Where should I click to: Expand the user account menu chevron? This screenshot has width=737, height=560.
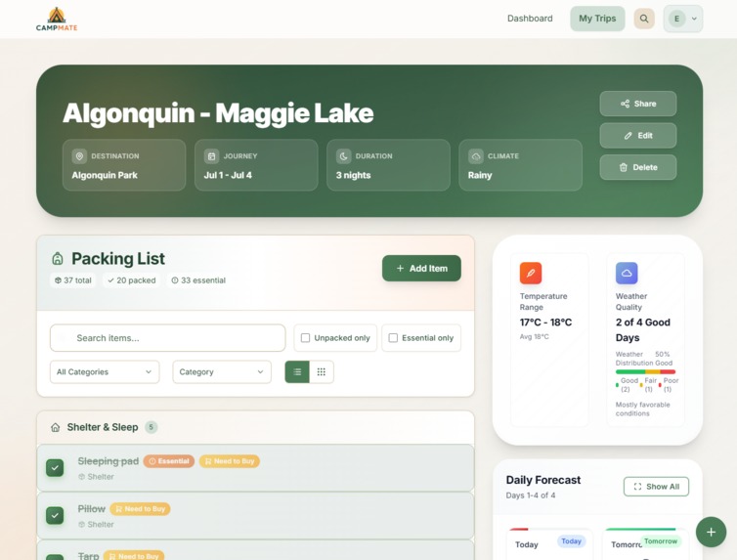[694, 19]
